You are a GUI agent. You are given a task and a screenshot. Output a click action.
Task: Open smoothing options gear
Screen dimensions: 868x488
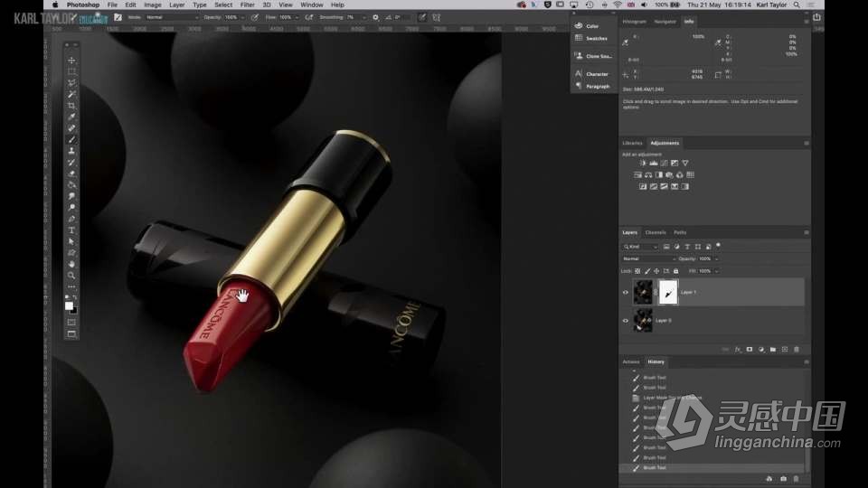pos(375,17)
